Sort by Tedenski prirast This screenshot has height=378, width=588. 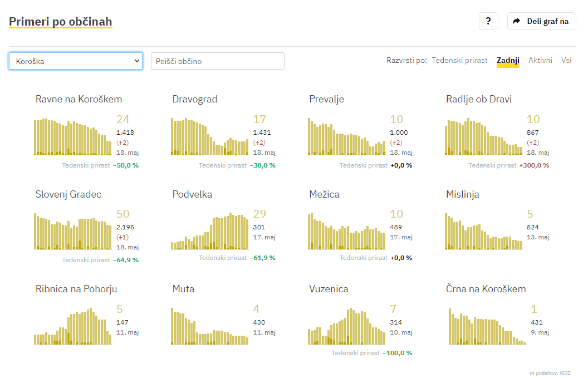click(459, 60)
